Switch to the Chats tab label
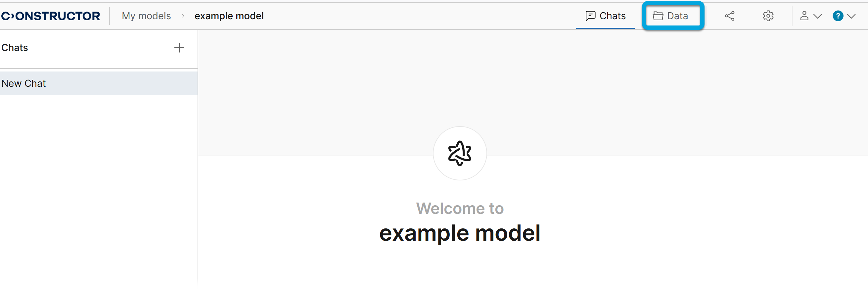Image resolution: width=868 pixels, height=289 pixels. [x=612, y=16]
